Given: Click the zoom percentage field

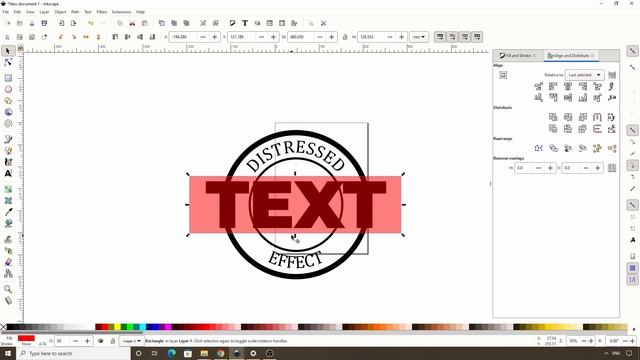Looking at the screenshot, I should (x=573, y=341).
